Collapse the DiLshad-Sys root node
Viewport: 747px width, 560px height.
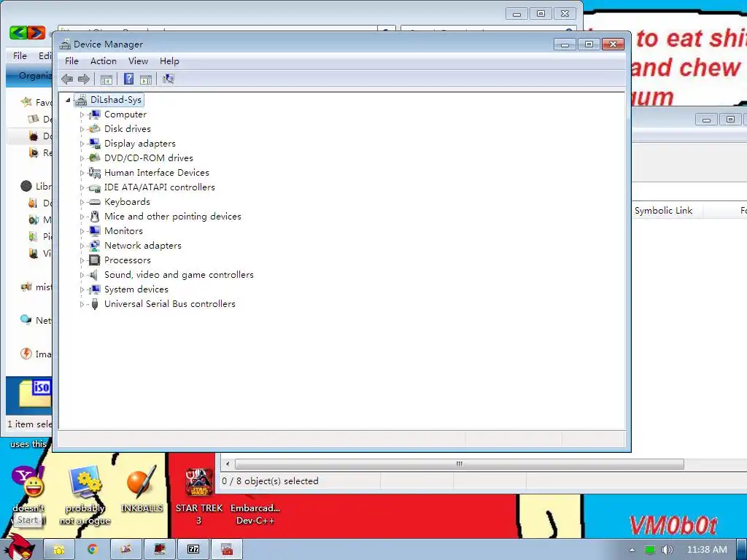coord(68,100)
